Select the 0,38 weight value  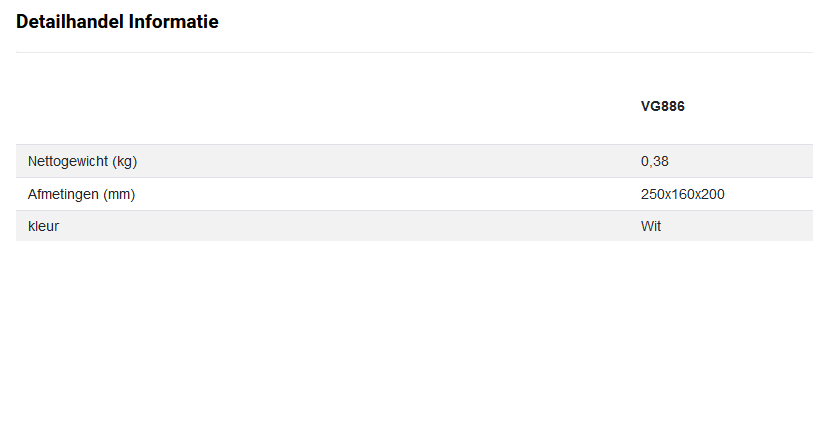coord(654,161)
